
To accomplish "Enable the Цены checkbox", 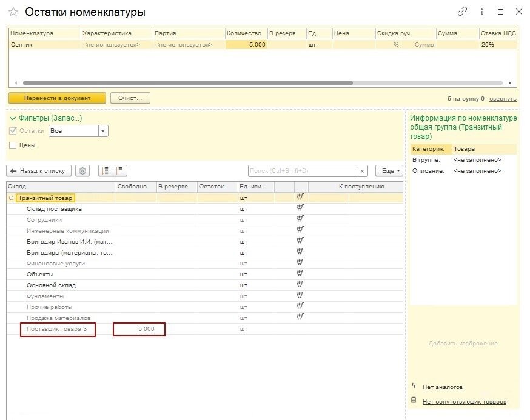I will pos(13,145).
